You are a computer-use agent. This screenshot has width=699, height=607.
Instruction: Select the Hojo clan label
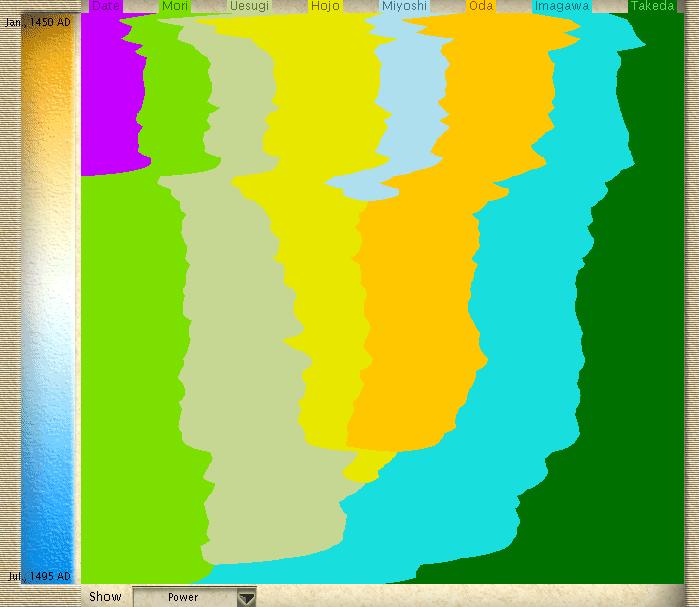[x=325, y=6]
